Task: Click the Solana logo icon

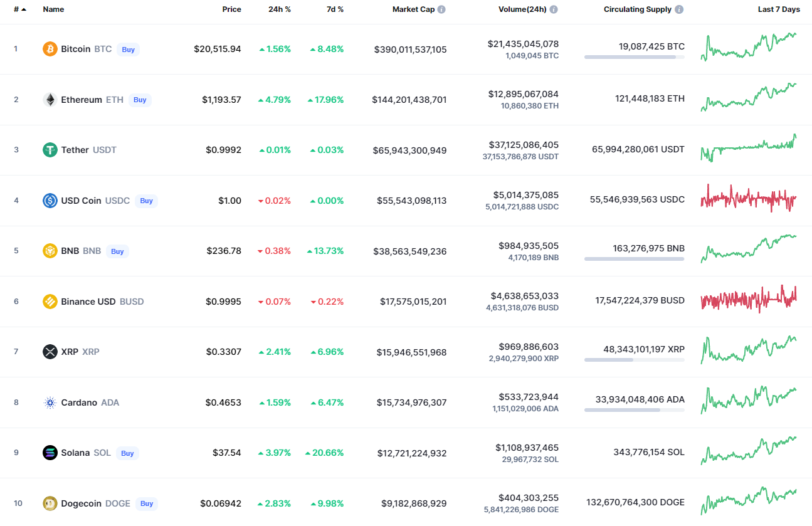Action: pos(50,453)
